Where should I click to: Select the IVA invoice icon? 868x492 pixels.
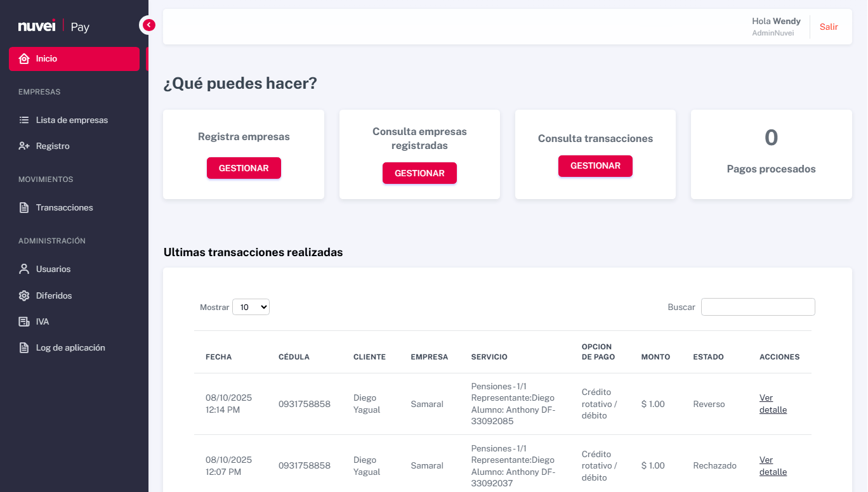(23, 321)
